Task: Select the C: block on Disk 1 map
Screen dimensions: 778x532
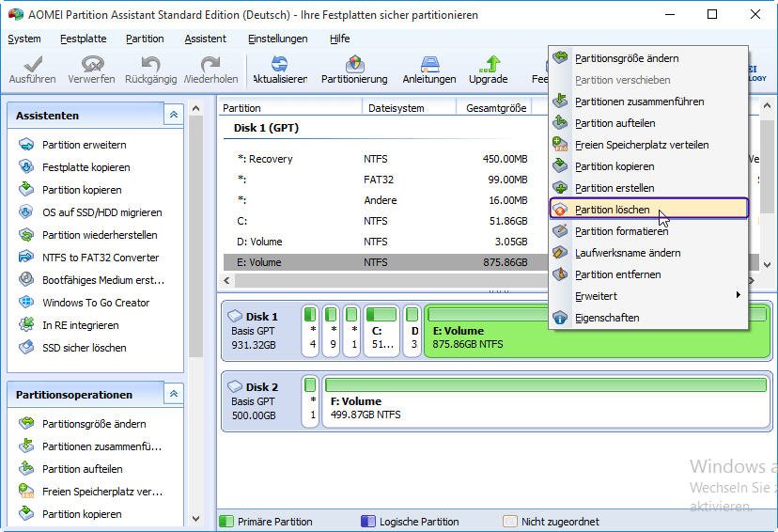Action: coord(381,331)
